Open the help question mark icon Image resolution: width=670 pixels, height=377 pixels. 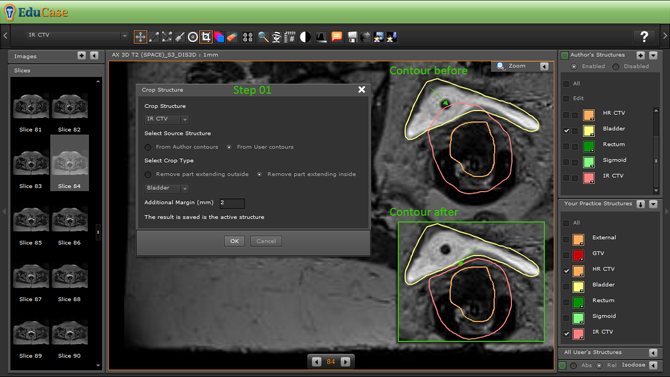click(644, 37)
